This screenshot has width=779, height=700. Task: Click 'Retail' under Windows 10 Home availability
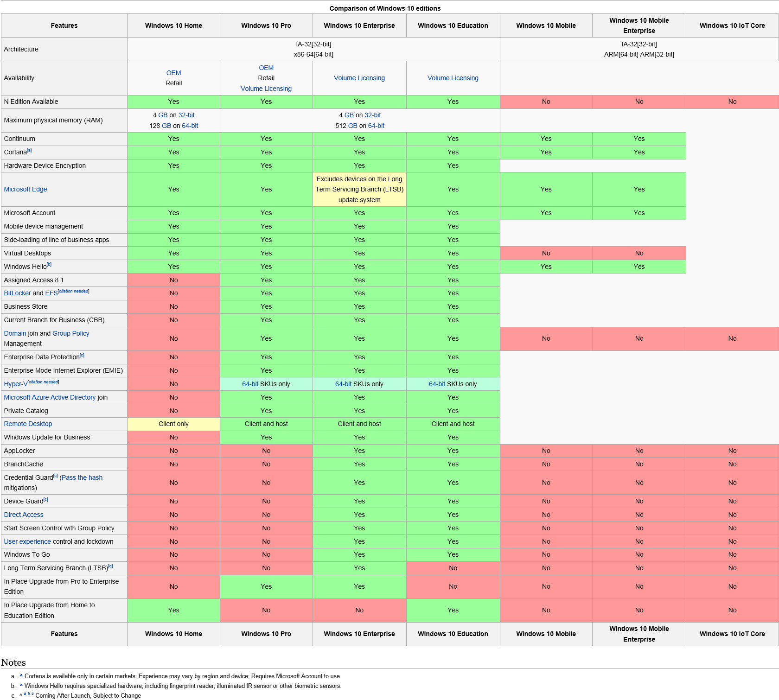pyautogui.click(x=173, y=83)
